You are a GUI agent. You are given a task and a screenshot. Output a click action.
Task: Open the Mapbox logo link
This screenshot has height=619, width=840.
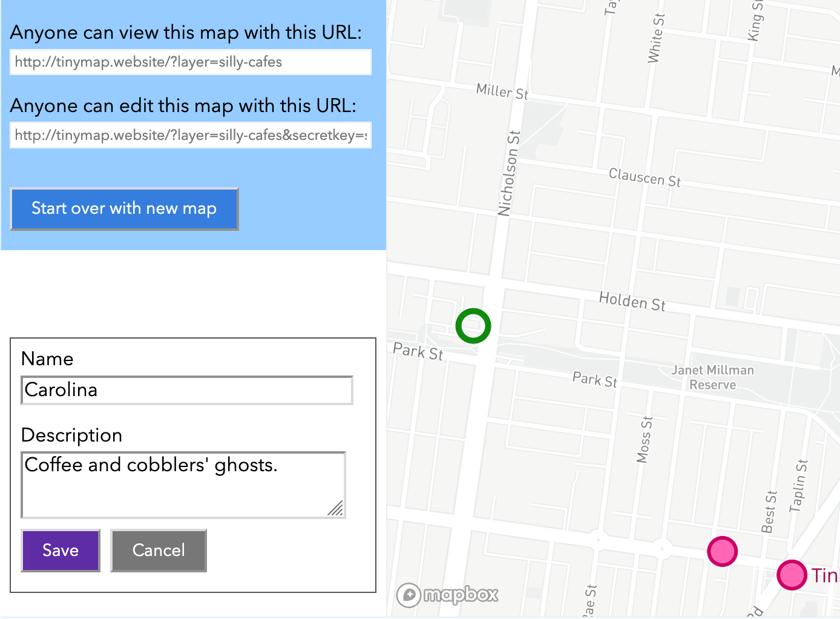coord(448,595)
